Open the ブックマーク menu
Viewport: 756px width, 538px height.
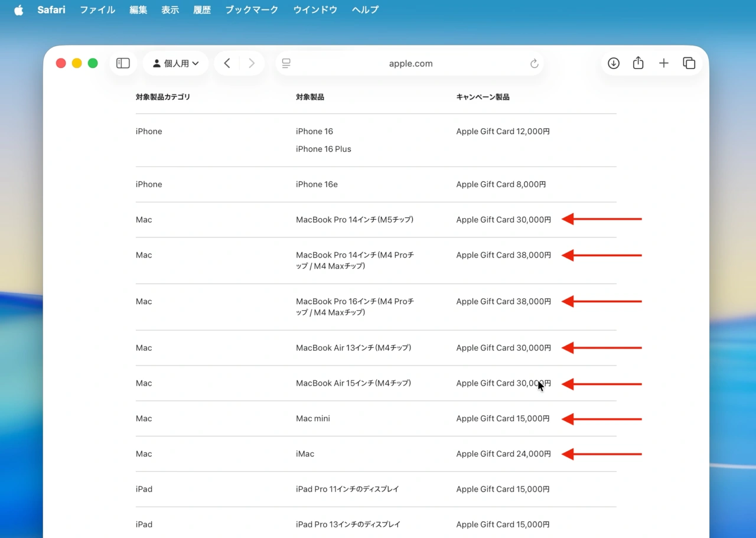point(252,10)
